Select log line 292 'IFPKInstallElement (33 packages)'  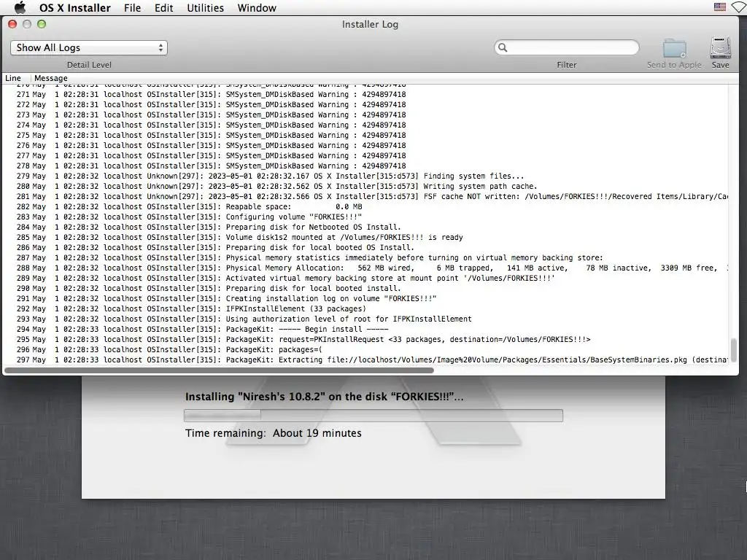click(366, 309)
